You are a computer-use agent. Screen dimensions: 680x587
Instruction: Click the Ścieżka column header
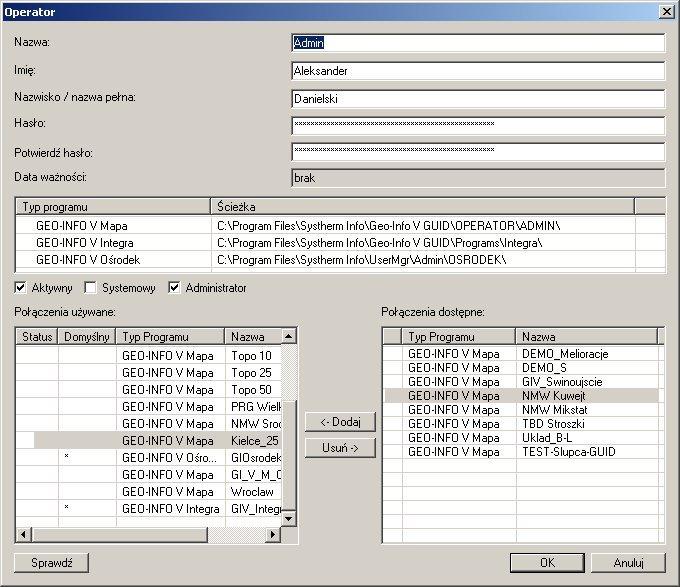(422, 207)
